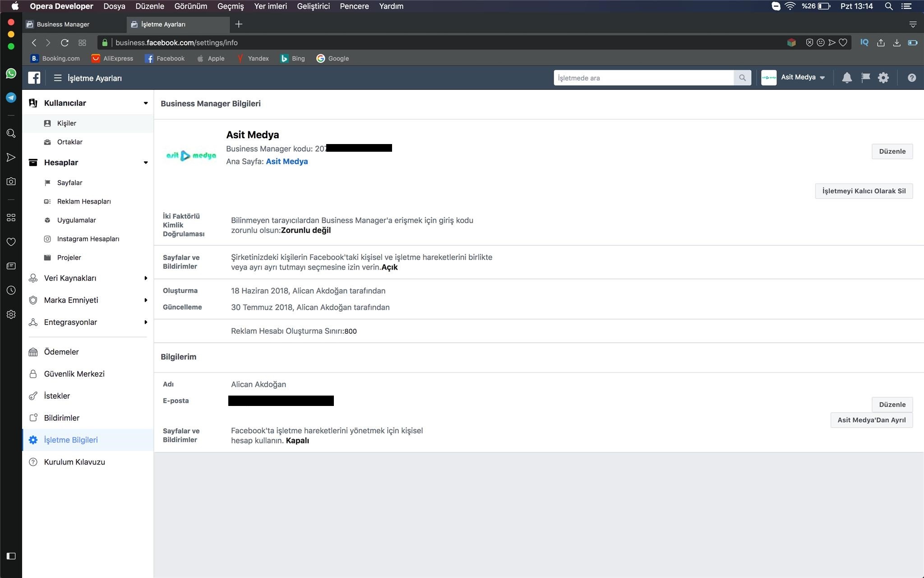Open History clock icon in sidebar
This screenshot has width=924, height=578.
tap(11, 290)
